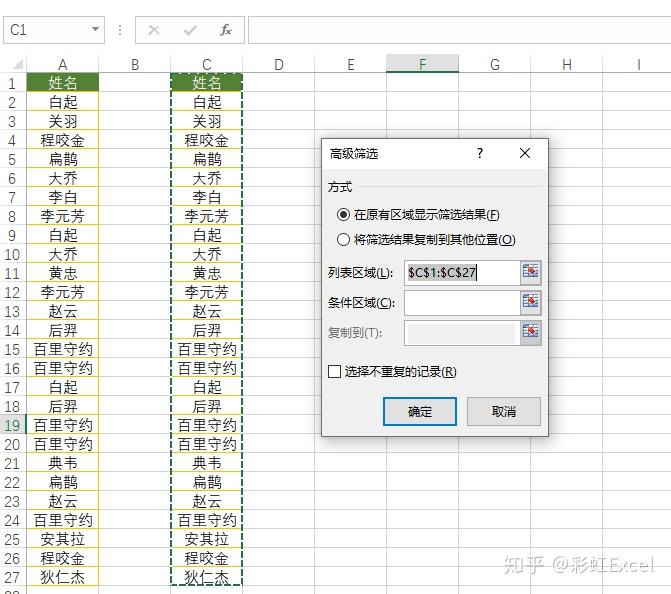Screen dimensions: 671x594
Task: Click the formula bar options dots handle
Action: click(x=120, y=30)
